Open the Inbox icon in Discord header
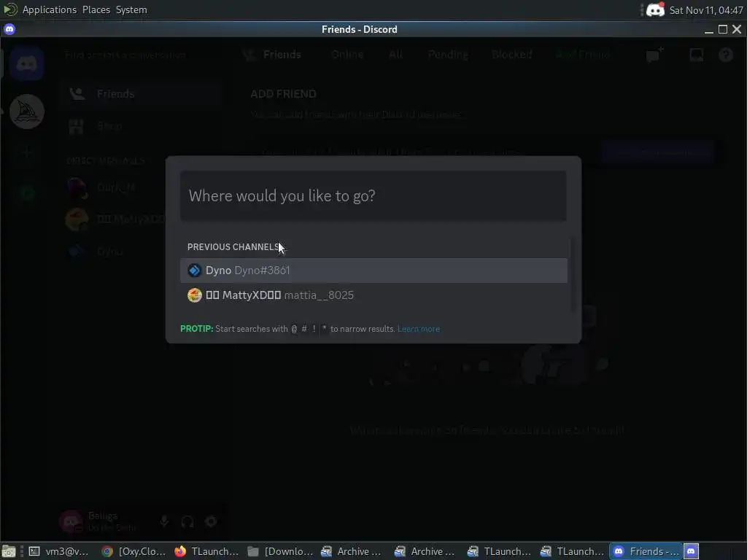The image size is (747, 560). tap(697, 55)
